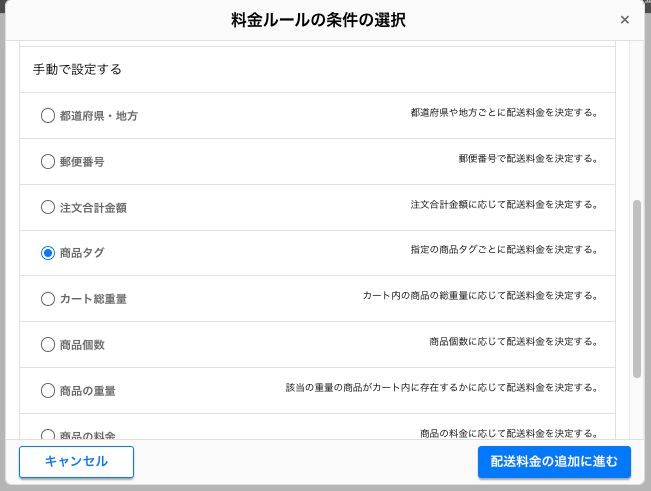Click the selected 商品タグ radio button
The image size is (651, 491).
48,253
